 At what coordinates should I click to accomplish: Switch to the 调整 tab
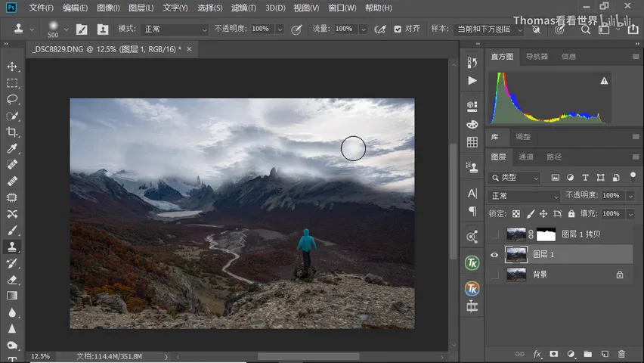pyautogui.click(x=523, y=137)
